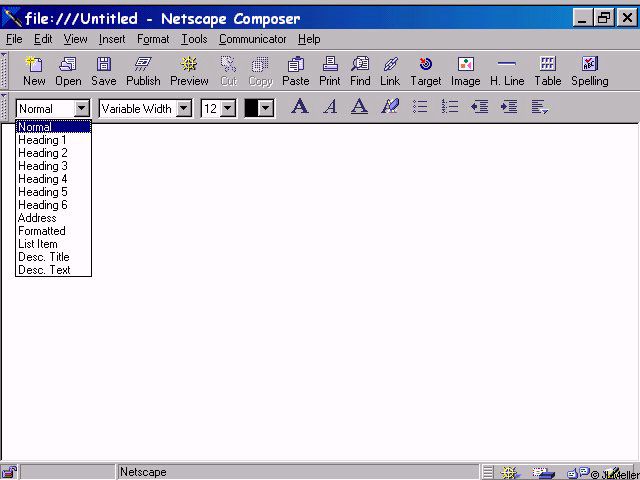This screenshot has height=480, width=640.
Task: Paste clipboard using Paste icon
Action: (x=296, y=71)
